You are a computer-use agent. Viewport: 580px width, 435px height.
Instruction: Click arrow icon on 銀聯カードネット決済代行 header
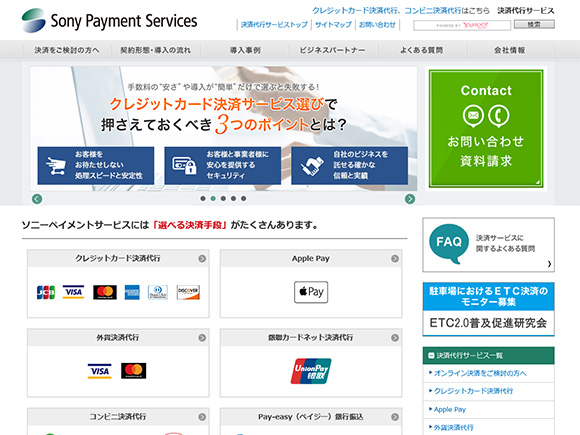(395, 338)
